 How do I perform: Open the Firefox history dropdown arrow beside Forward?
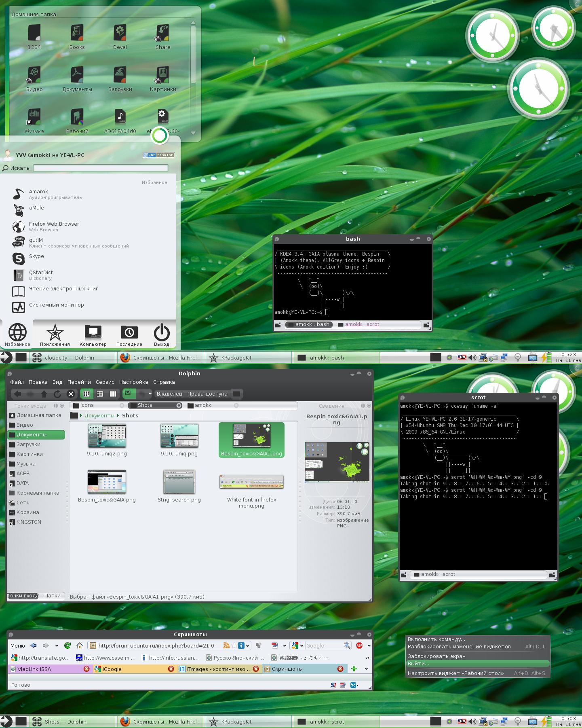[x=57, y=645]
